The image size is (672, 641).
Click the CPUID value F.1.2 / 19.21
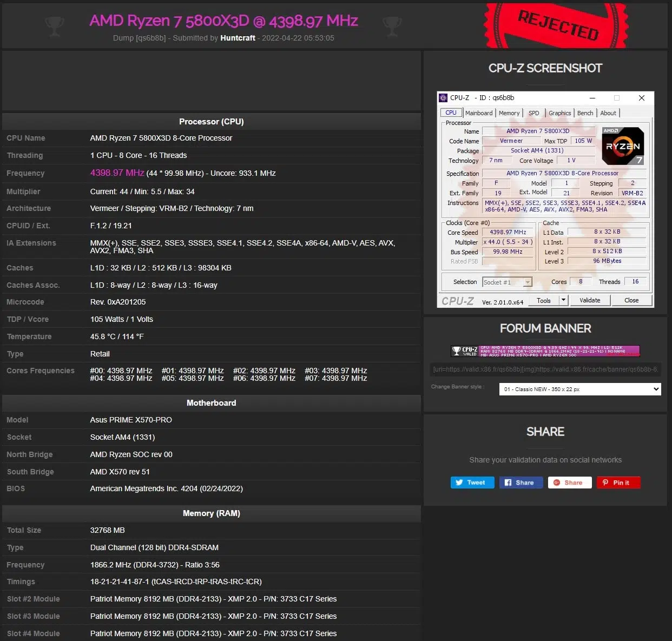(111, 226)
